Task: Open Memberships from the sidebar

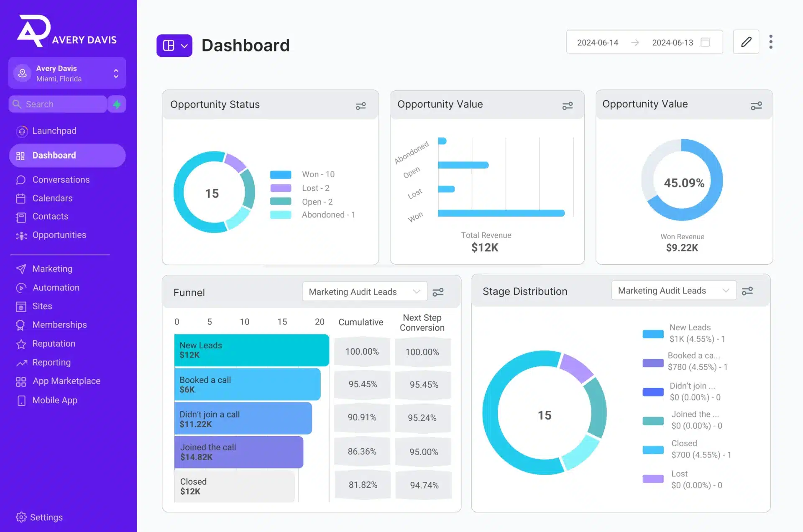Action: tap(60, 325)
